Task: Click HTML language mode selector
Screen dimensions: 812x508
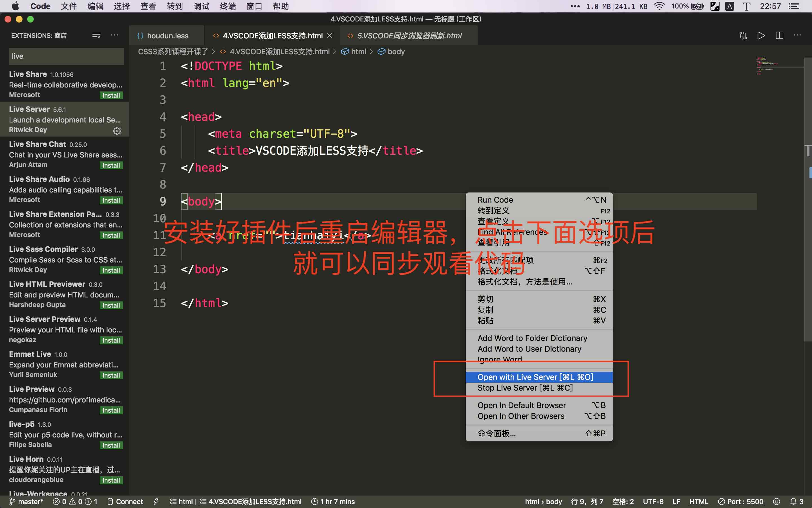Action: pos(699,502)
